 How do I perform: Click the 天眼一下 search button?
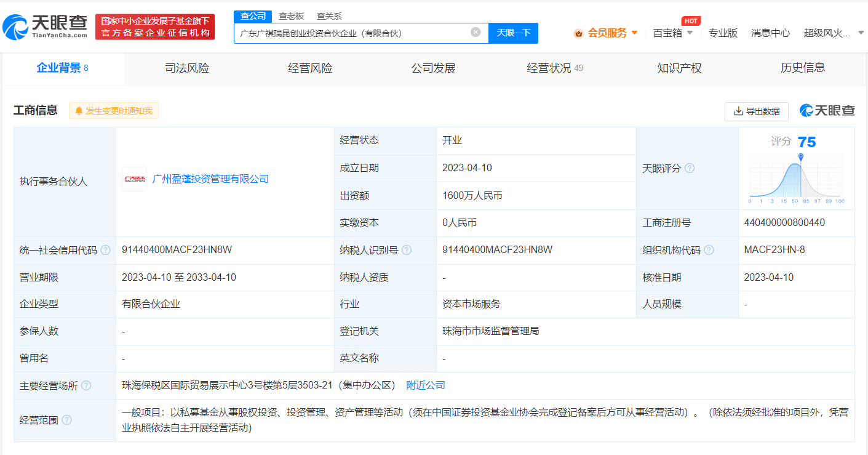[x=513, y=33]
